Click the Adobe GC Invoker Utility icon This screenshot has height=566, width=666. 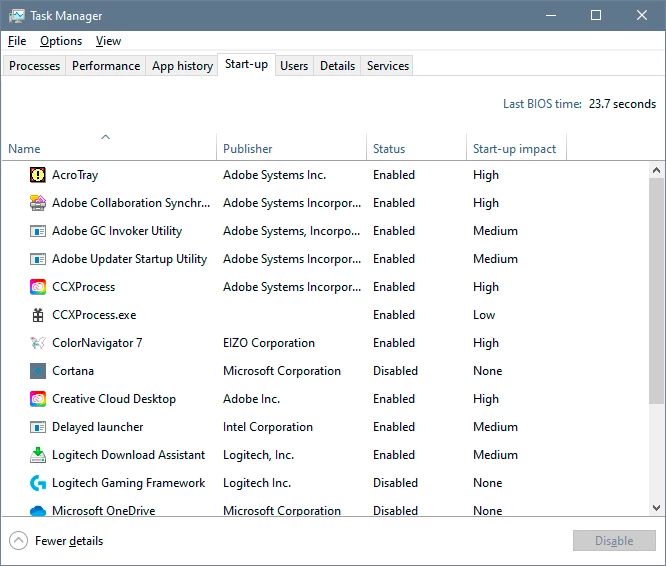[x=38, y=231]
